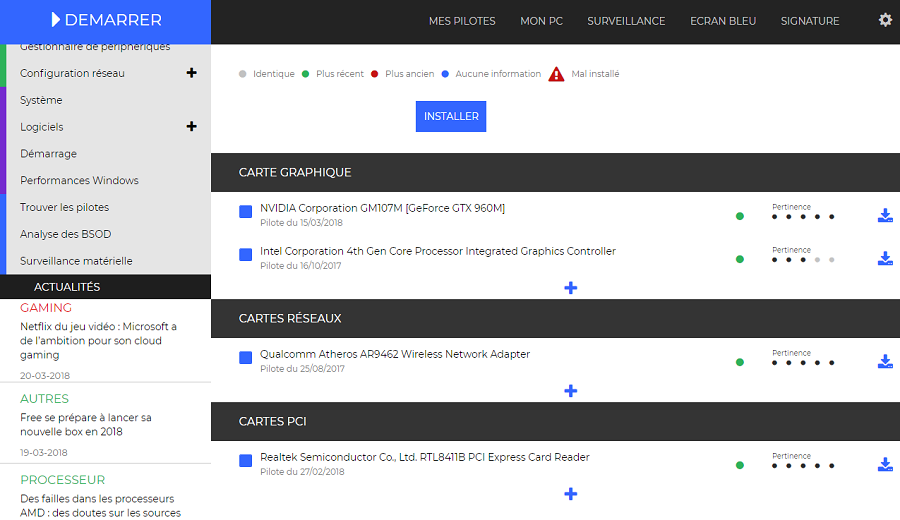Click green status dot for Realtek driver
The image size is (900, 520).
740,465
